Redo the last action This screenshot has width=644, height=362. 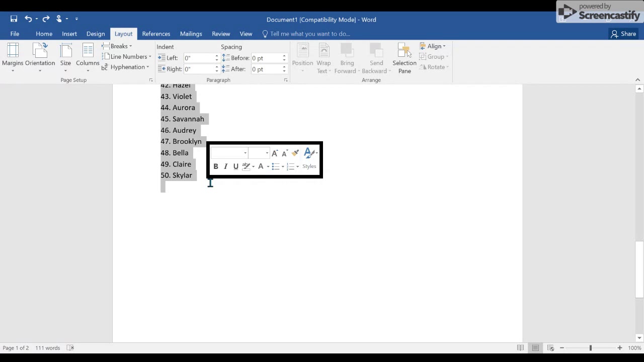click(x=46, y=19)
